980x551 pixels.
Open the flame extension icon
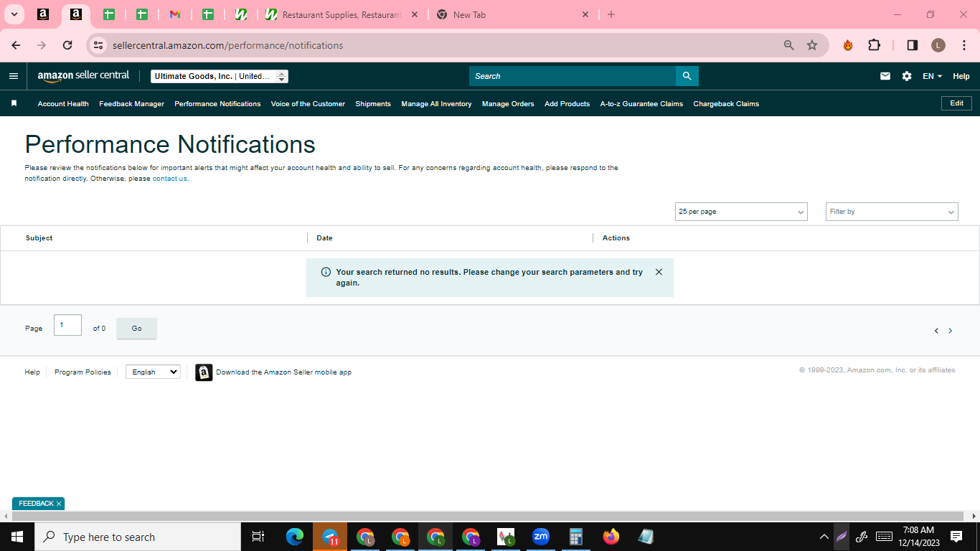click(848, 45)
